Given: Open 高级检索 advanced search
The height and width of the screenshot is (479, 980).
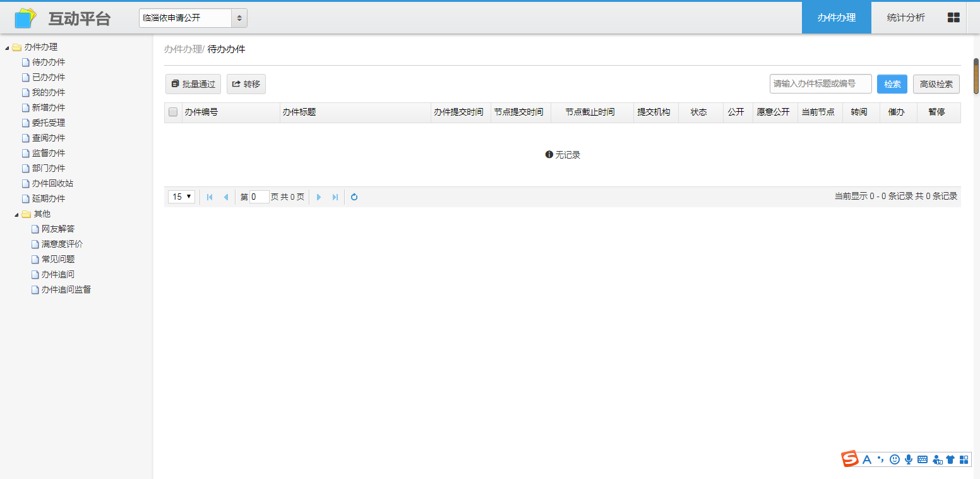Looking at the screenshot, I should coord(936,84).
